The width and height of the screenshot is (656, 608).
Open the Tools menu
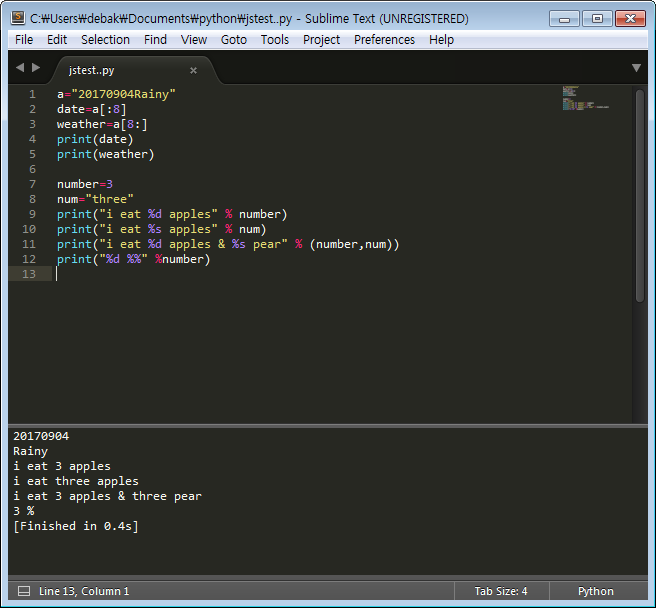(x=275, y=40)
